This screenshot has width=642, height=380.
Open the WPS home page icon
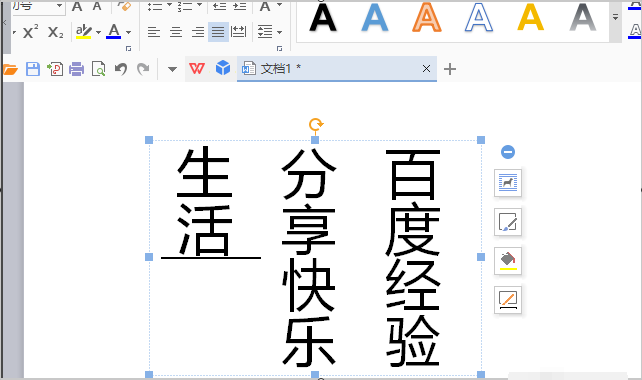(x=197, y=68)
